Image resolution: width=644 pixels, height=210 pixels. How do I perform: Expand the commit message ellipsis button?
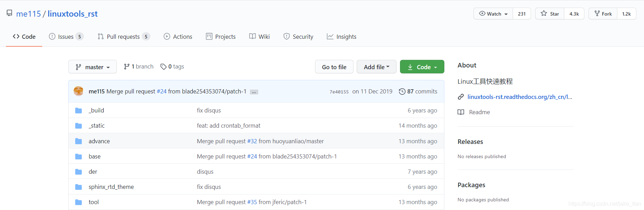(254, 92)
